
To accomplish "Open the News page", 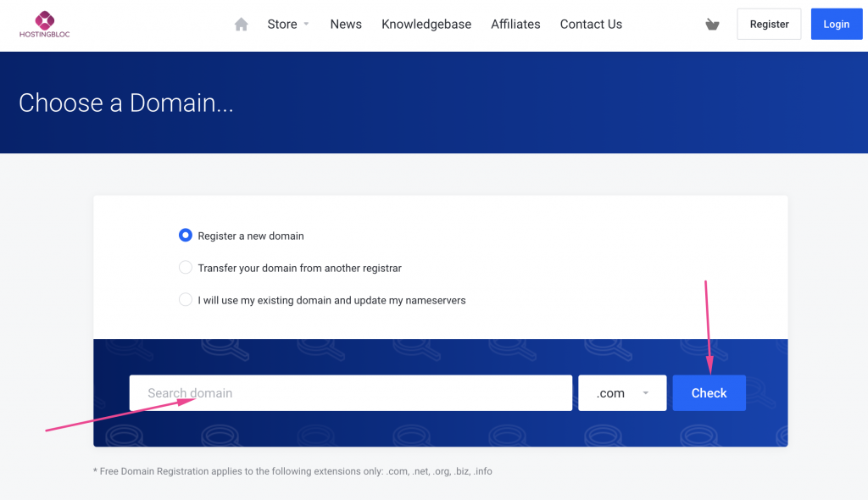I will [346, 25].
